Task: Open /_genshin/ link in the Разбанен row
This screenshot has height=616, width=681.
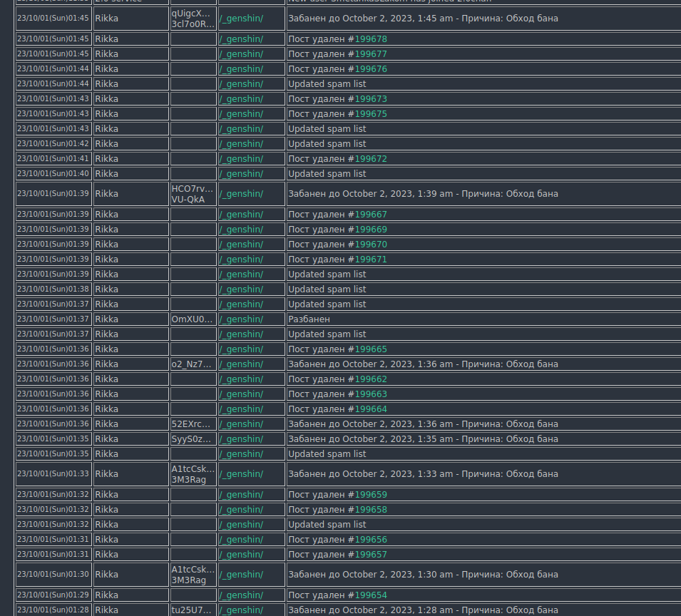Action: [241, 319]
